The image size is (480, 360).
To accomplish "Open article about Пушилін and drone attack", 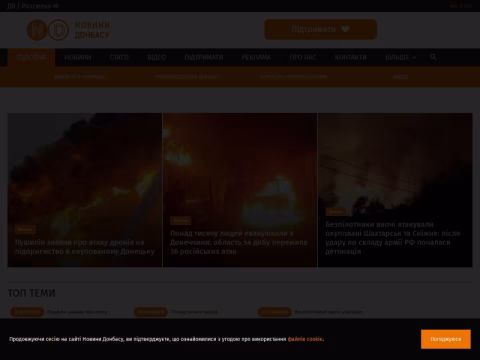I will pos(85,247).
